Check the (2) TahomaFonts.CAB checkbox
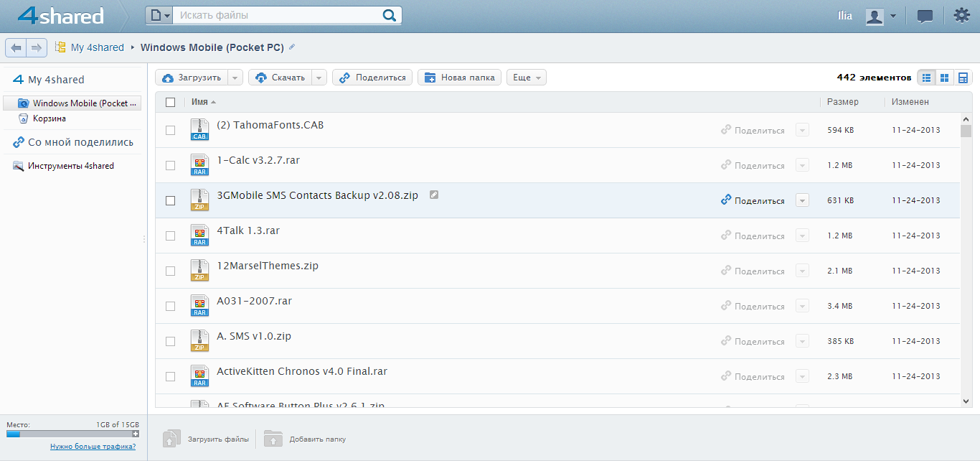Viewport: 980px width, 461px height. pos(170,130)
